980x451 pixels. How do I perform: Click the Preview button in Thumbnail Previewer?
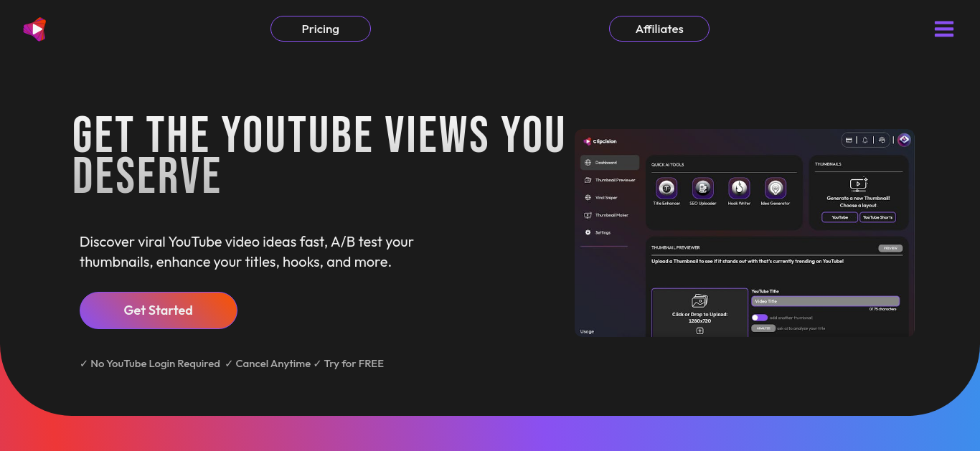890,248
